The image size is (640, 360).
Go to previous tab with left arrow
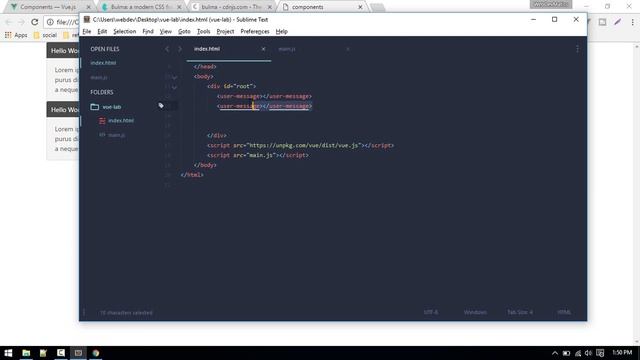pyautogui.click(x=167, y=49)
